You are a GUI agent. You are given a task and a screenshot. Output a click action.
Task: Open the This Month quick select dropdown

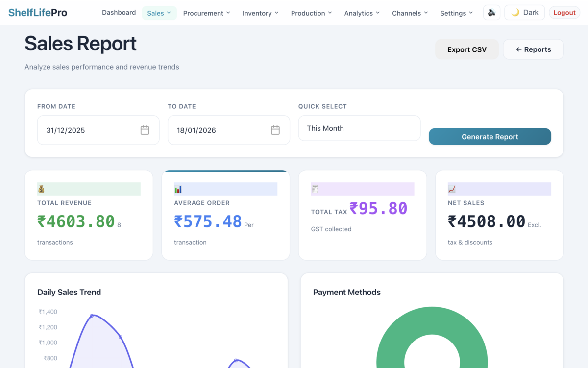click(x=359, y=128)
